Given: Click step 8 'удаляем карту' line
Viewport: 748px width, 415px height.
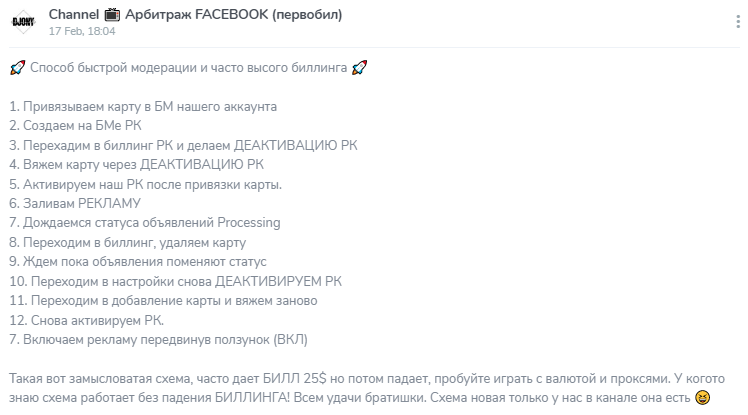Looking at the screenshot, I should [x=127, y=242].
